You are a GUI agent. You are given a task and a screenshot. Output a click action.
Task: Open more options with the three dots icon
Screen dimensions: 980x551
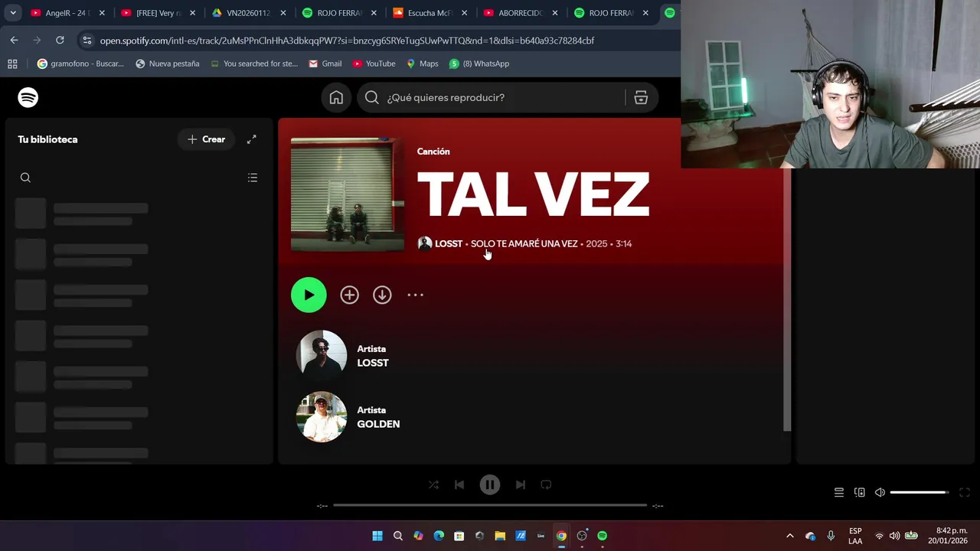pos(415,295)
